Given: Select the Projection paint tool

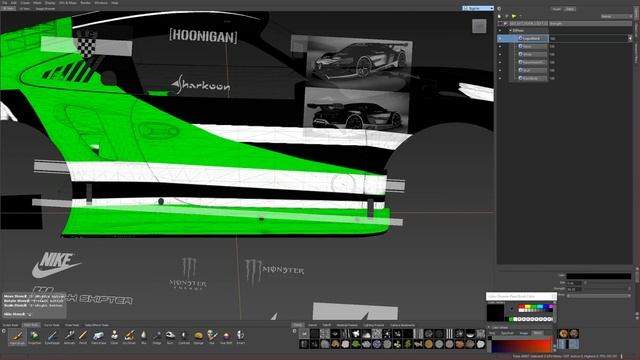Looking at the screenshot, I should tap(35, 336).
